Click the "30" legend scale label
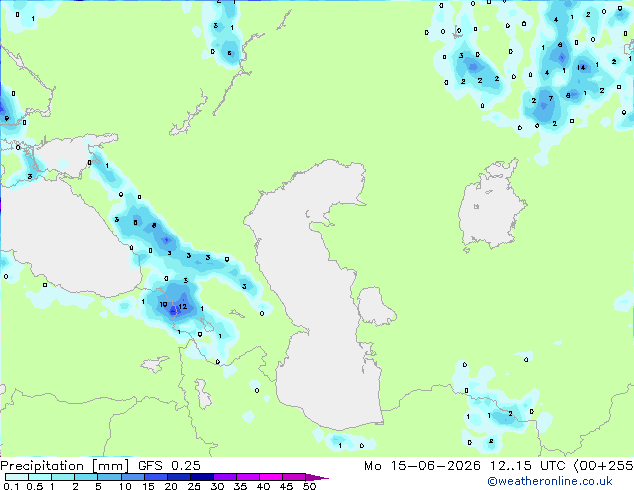 [217, 486]
